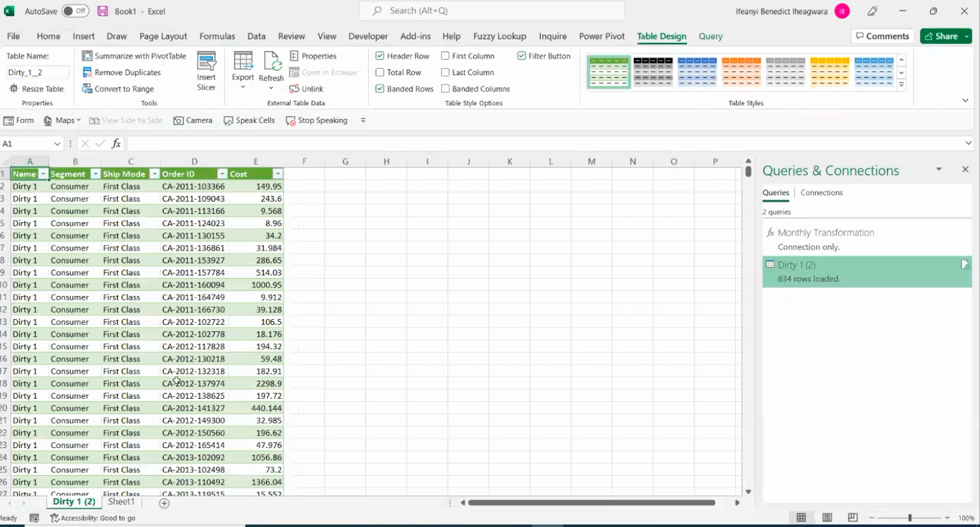Viewport: 980px width, 527px height.
Task: Click the Share button
Action: click(946, 36)
